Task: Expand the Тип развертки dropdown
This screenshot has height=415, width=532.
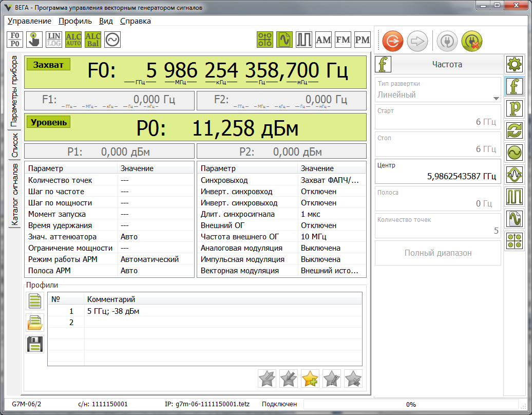Action: point(438,90)
